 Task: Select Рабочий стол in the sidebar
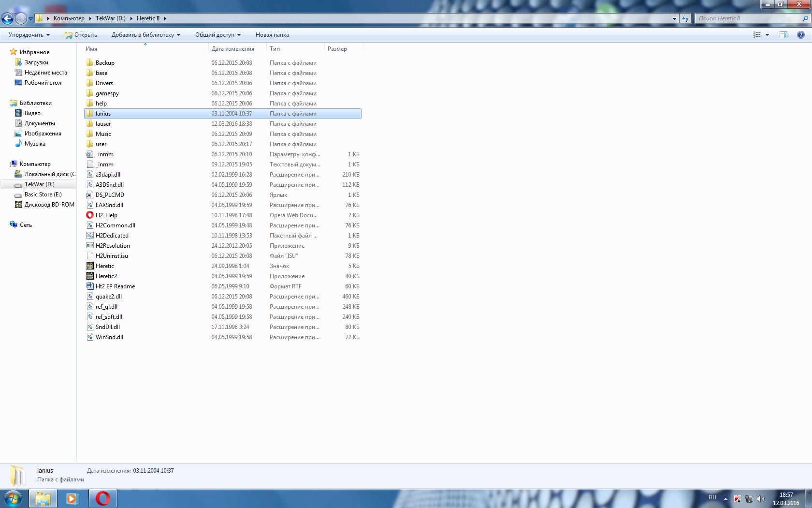43,83
